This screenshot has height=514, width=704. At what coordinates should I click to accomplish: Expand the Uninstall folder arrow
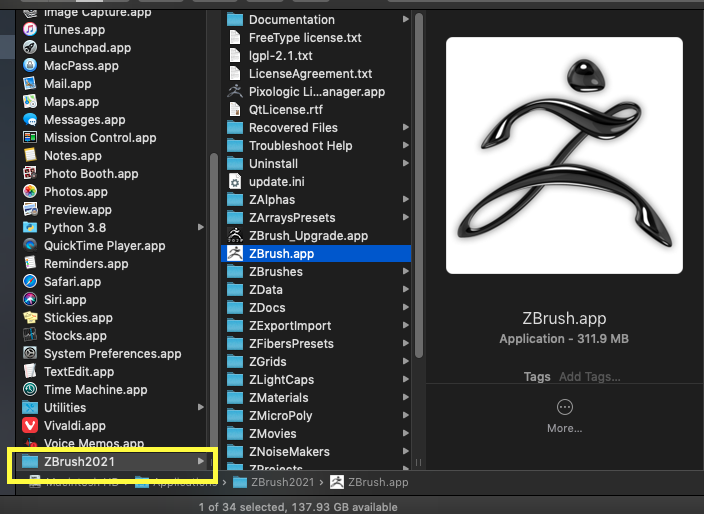point(405,163)
